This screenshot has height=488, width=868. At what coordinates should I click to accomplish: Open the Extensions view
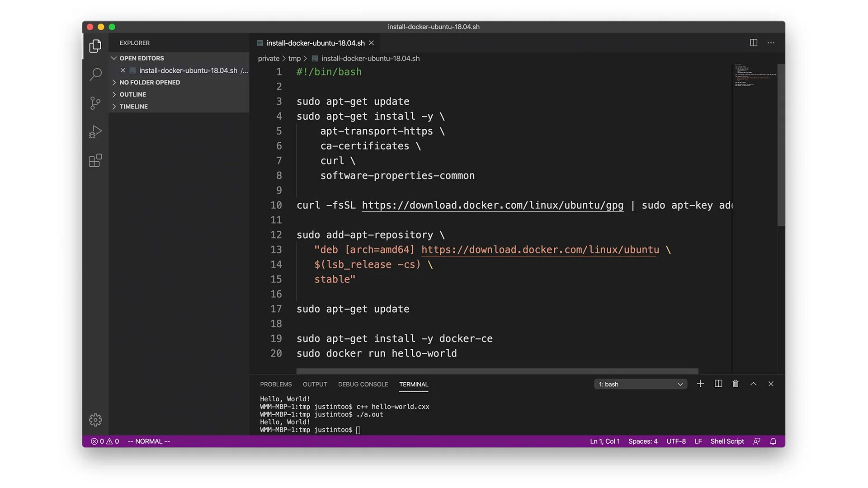(x=95, y=160)
